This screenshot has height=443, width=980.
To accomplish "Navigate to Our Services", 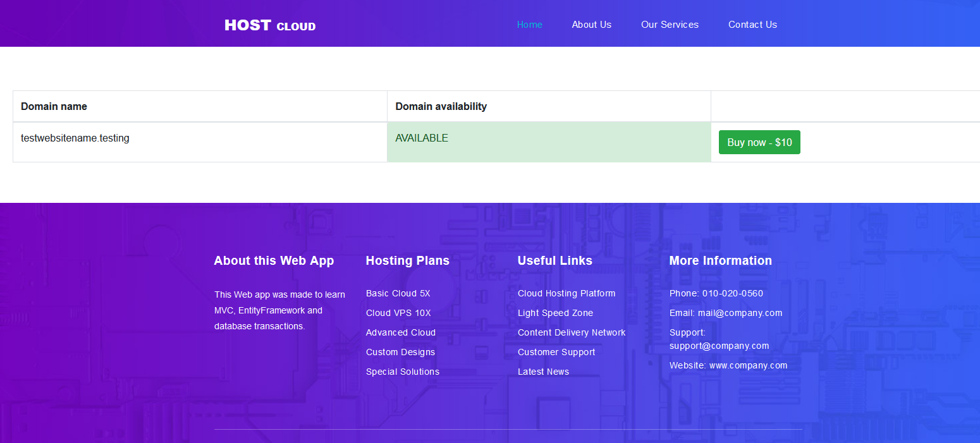I will pyautogui.click(x=670, y=25).
